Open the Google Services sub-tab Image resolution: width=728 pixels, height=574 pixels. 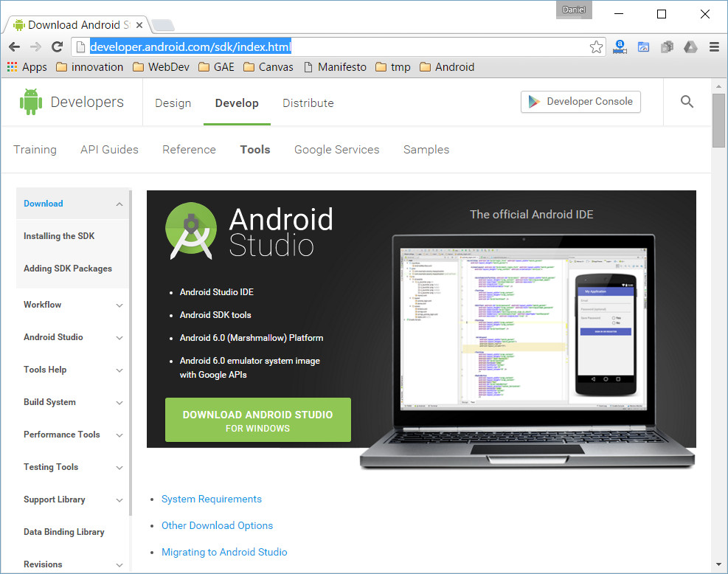tap(336, 150)
